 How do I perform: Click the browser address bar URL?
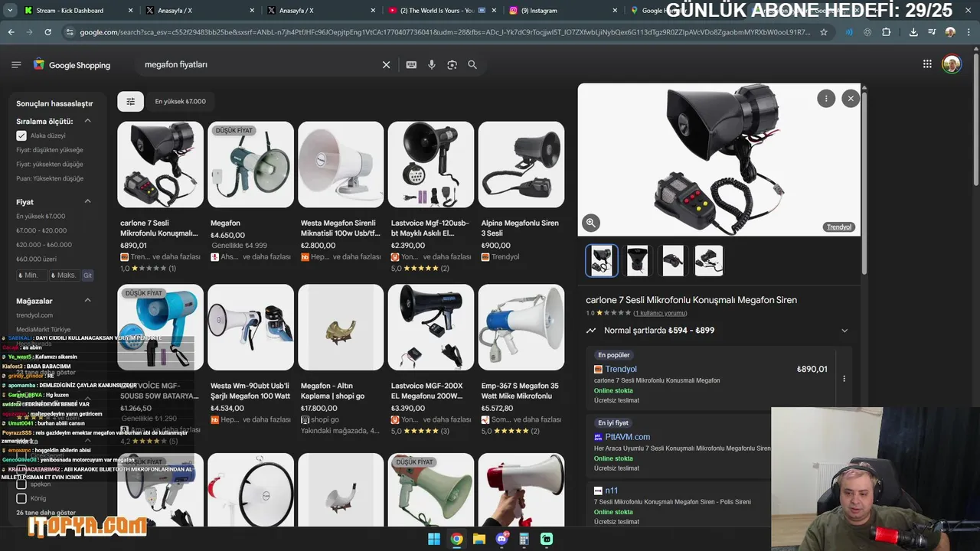pyautogui.click(x=444, y=32)
